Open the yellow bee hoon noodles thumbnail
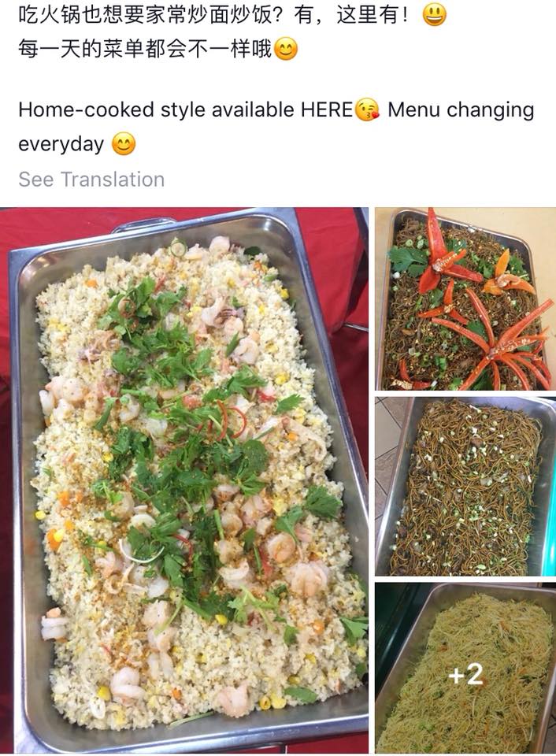 pyautogui.click(x=465, y=669)
